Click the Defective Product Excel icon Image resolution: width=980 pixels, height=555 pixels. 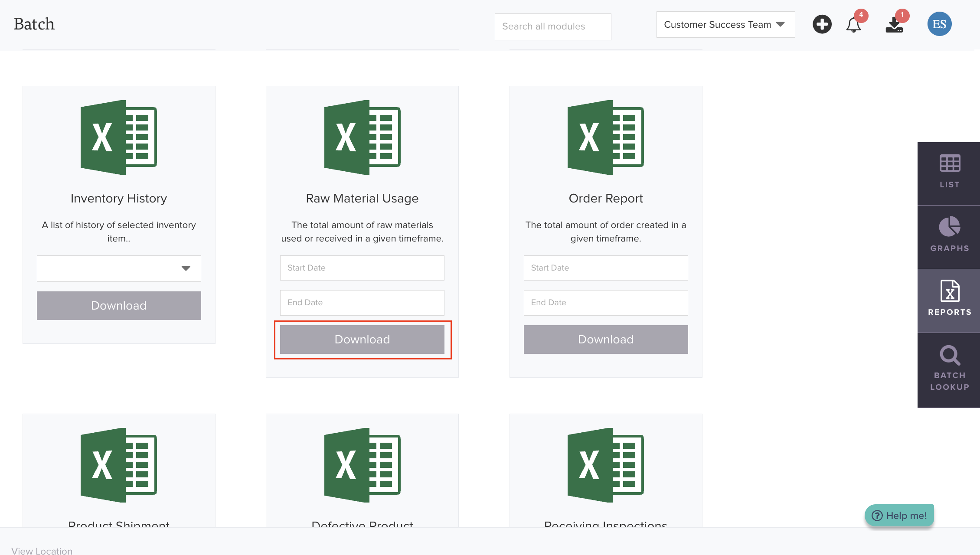pos(362,465)
